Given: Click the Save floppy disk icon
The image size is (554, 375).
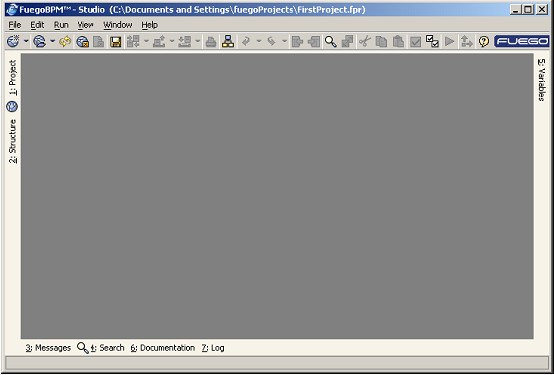Looking at the screenshot, I should 116,42.
